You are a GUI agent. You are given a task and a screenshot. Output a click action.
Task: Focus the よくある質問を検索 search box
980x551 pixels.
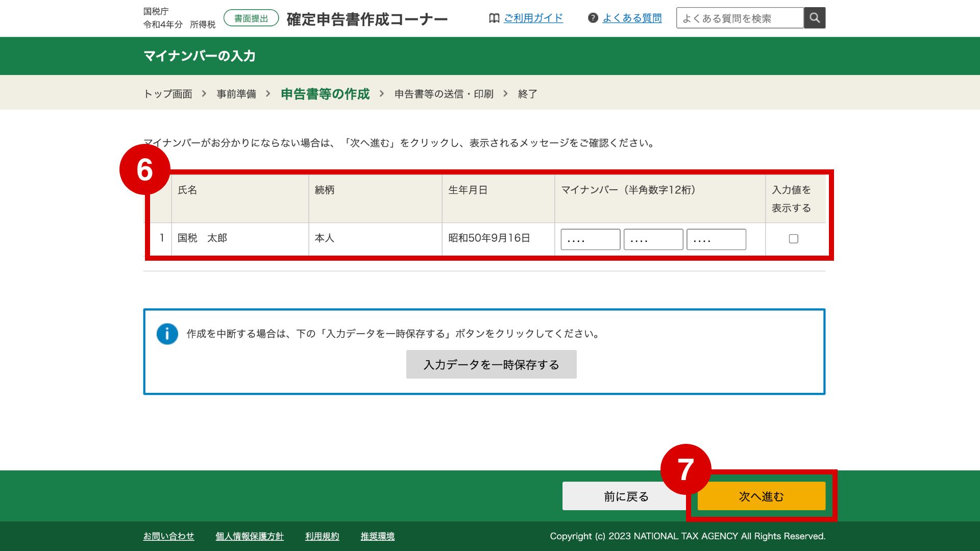coord(740,18)
